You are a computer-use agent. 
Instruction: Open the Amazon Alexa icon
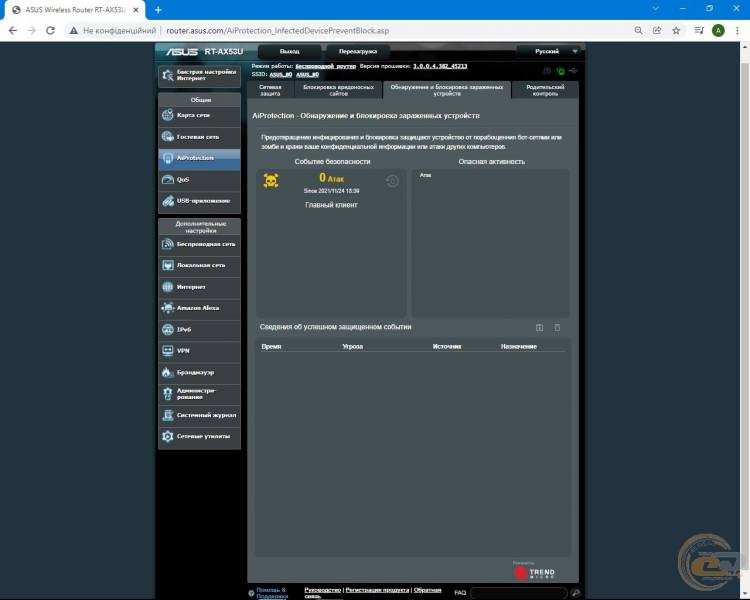167,308
